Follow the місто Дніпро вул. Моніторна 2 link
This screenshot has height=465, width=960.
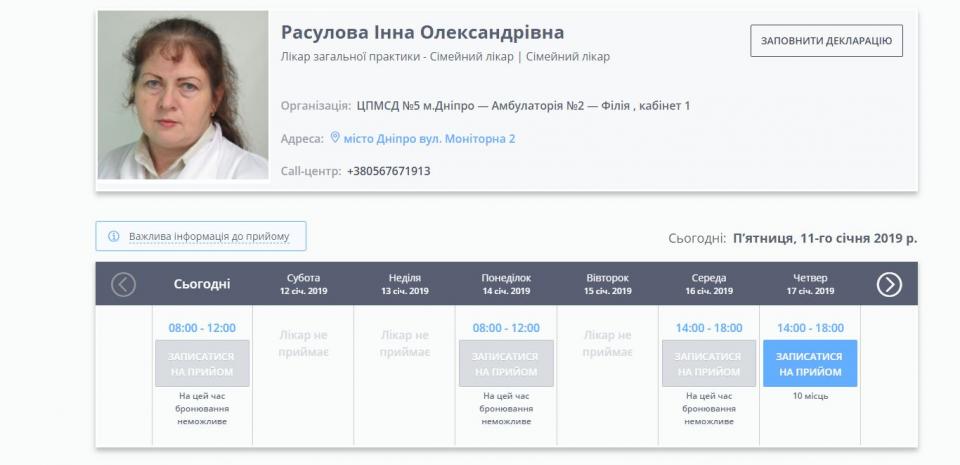(x=429, y=139)
